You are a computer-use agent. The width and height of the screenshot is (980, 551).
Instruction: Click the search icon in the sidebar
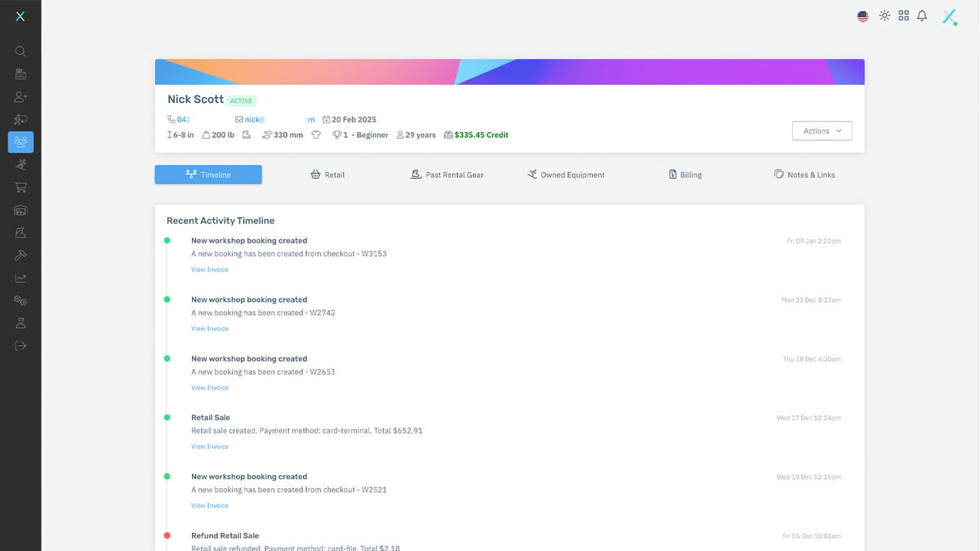(x=20, y=51)
